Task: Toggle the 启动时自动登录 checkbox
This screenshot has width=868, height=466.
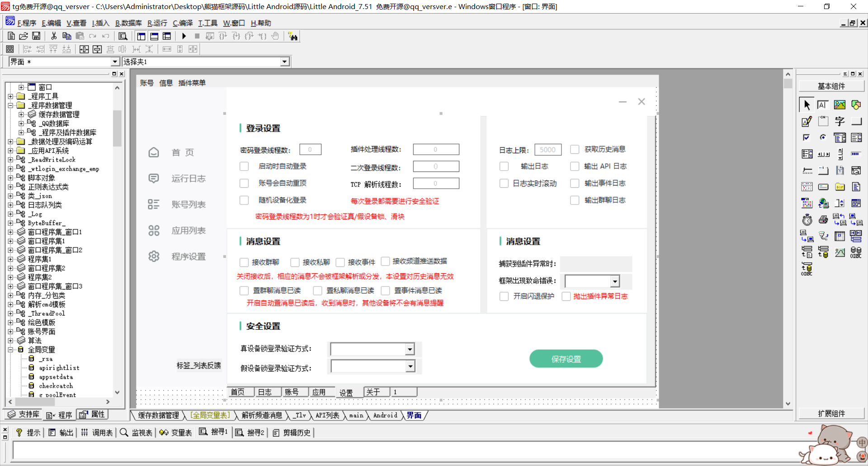Action: coord(244,166)
